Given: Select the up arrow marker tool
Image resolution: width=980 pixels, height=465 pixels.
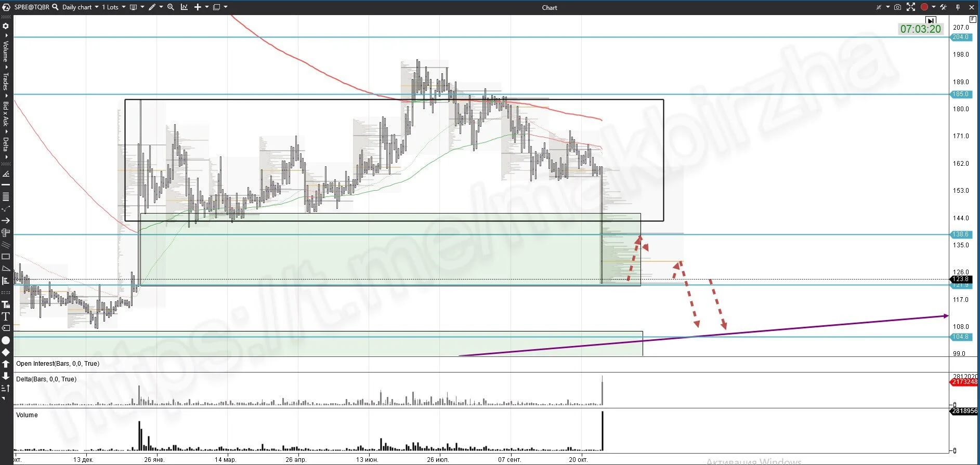Looking at the screenshot, I should tap(6, 364).
